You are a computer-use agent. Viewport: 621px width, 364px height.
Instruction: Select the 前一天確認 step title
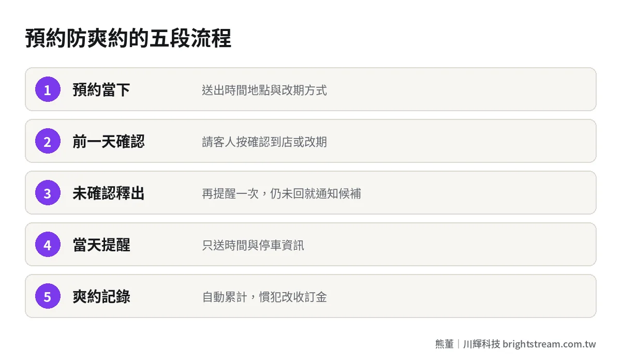coord(109,142)
